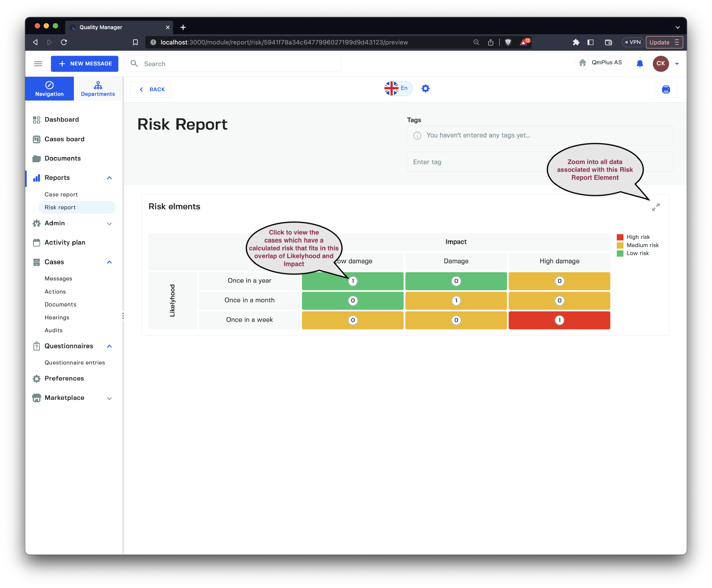Screen dimensions: 712x588
Task: Open Dashboard from sidebar
Action: (61, 120)
